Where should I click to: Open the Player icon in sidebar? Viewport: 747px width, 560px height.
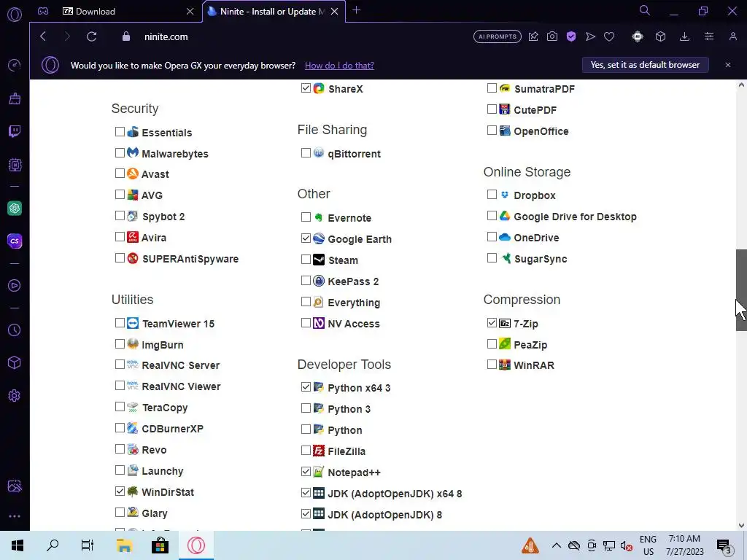[15, 285]
